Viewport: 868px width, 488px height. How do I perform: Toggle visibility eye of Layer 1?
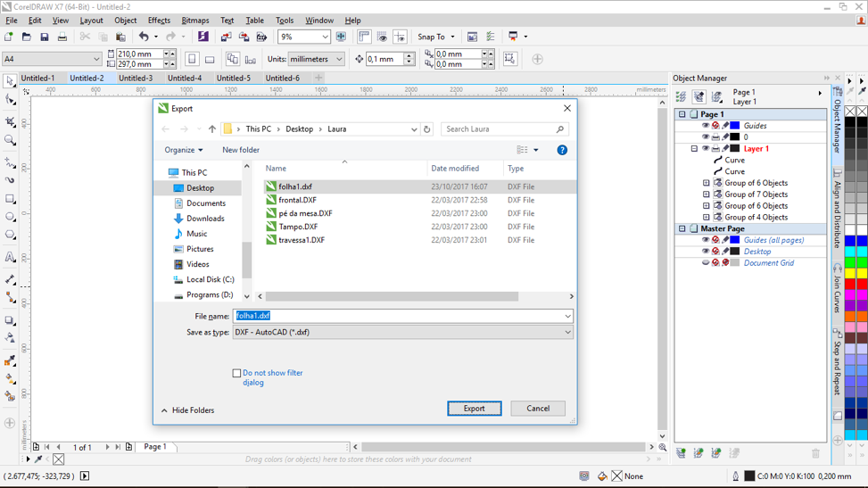click(x=706, y=148)
